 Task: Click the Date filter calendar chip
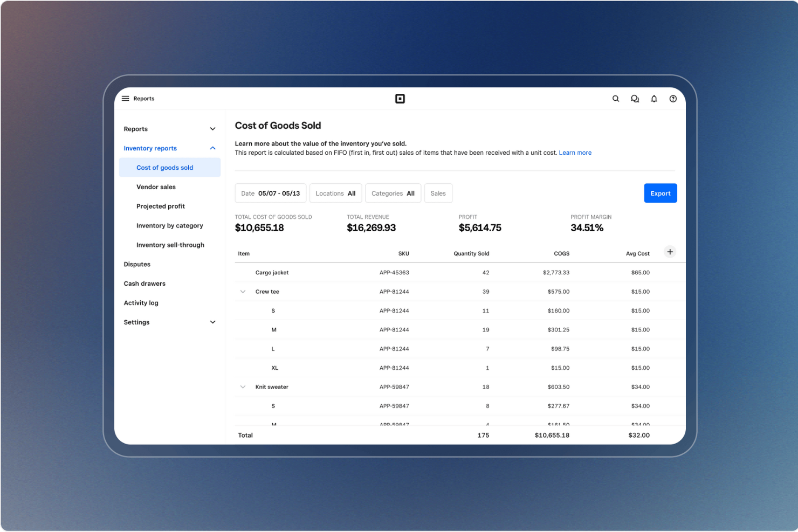[x=270, y=193]
